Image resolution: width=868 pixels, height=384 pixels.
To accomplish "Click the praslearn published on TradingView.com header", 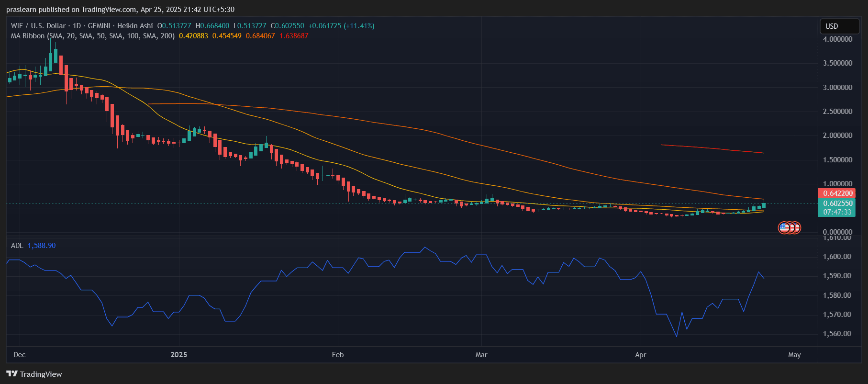I will 120,10.
